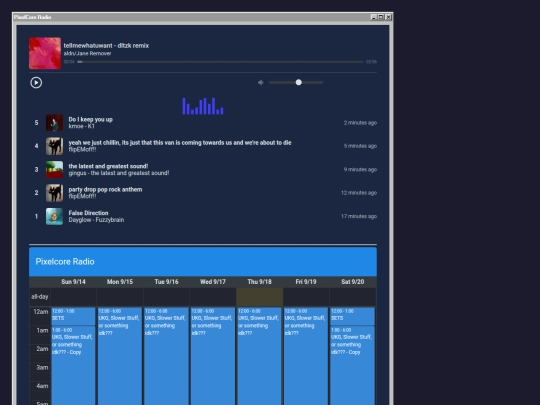The height and width of the screenshot is (405, 540).
Task: Select the 'Fri 9/19' column header
Action: coord(306,282)
